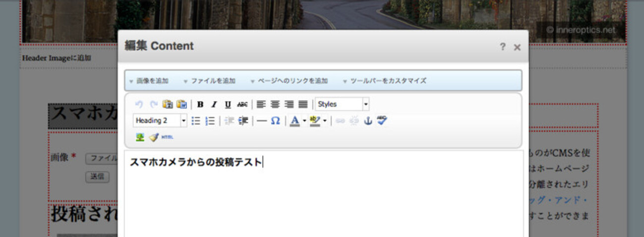Click the help question mark icon
644x237 pixels.
click(503, 47)
